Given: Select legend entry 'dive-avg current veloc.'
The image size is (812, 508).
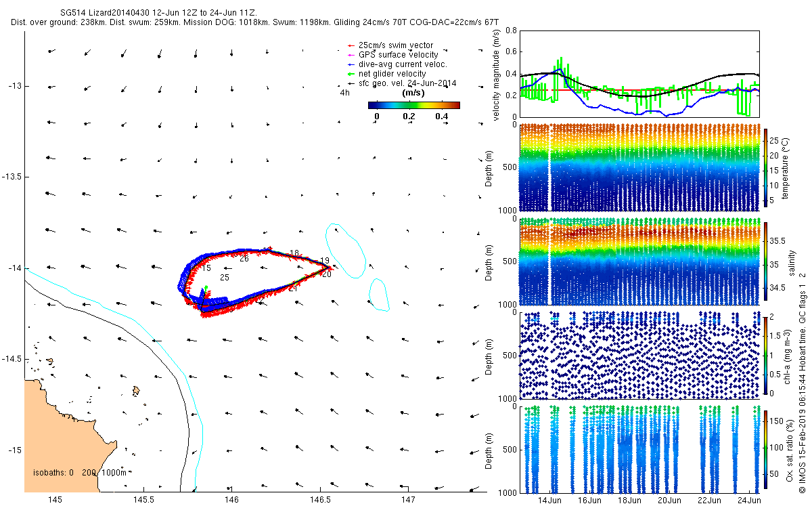Looking at the screenshot, I should point(403,64).
